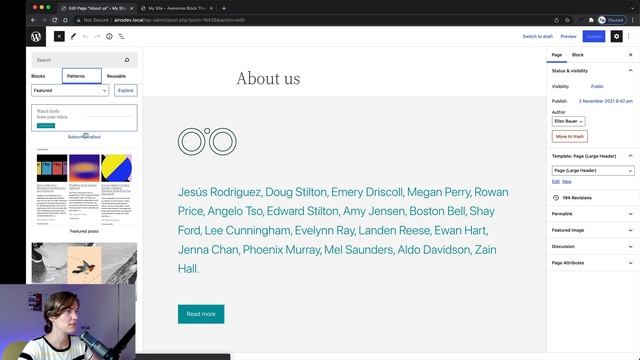
Task: Click the paragraph starting Jesús Rodriguez
Action: click(343, 230)
